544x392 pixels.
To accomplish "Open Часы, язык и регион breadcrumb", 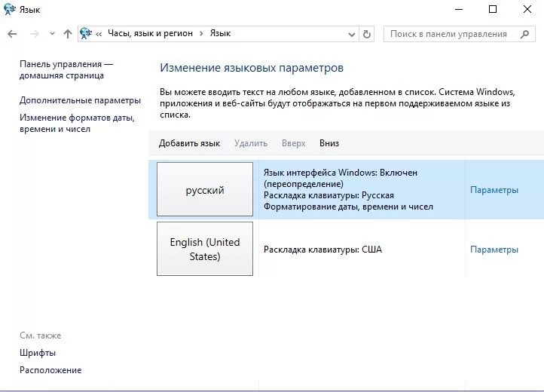I will [x=150, y=33].
